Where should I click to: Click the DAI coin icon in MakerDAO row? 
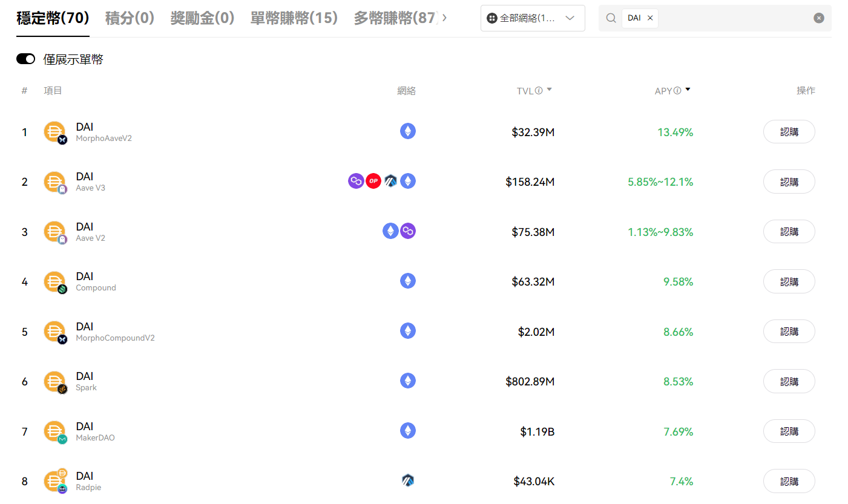click(54, 431)
